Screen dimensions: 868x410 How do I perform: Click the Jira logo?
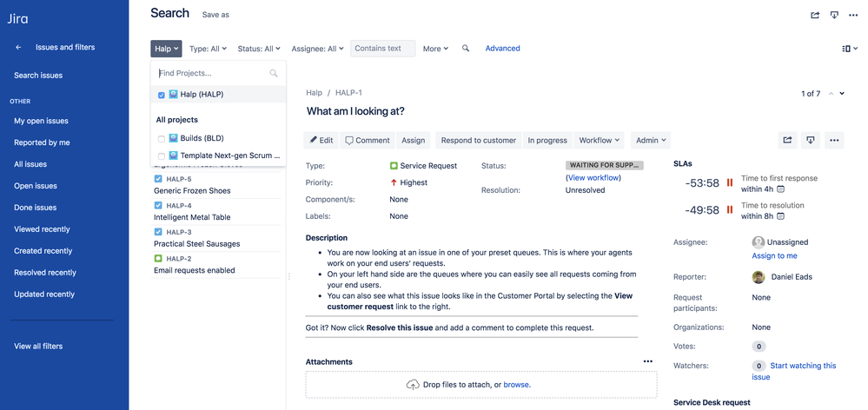17,19
